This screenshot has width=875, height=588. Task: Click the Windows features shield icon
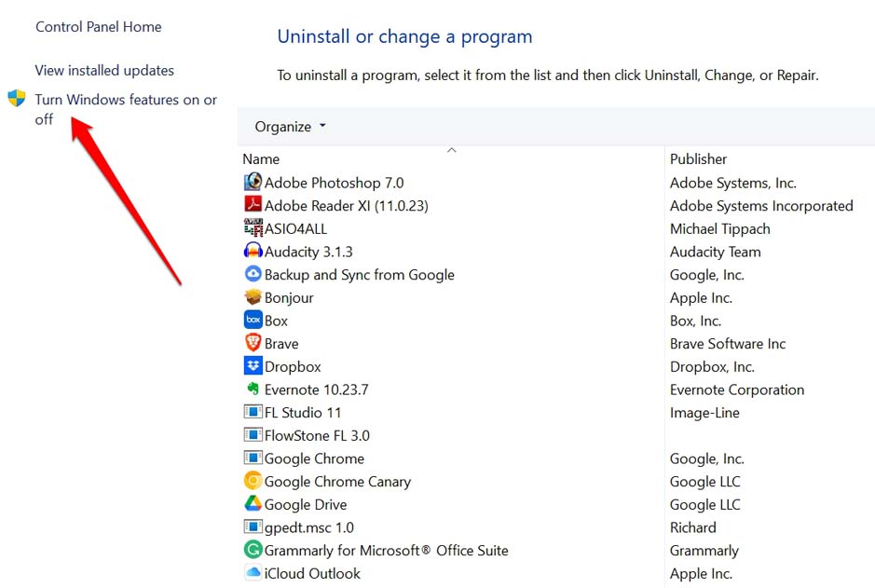click(17, 98)
